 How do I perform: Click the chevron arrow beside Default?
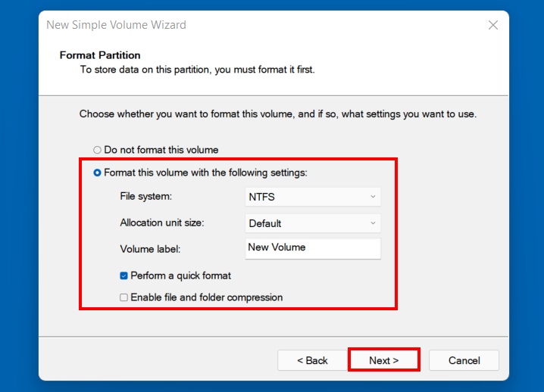coord(373,222)
